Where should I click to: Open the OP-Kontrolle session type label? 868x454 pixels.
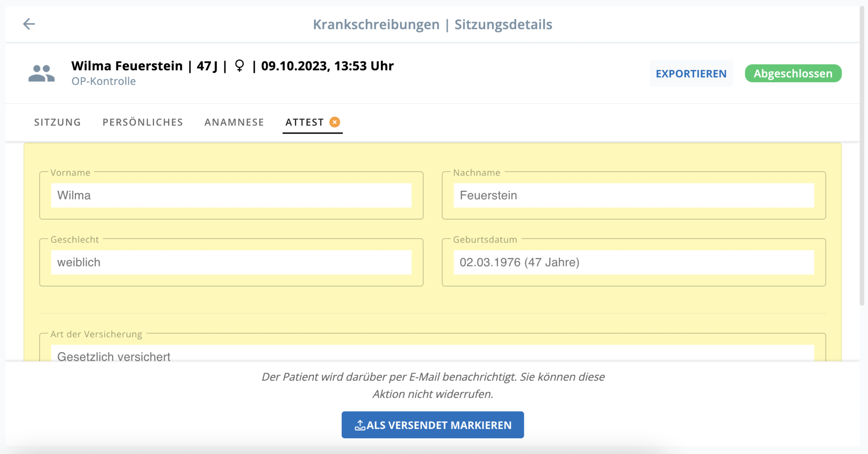tap(104, 81)
